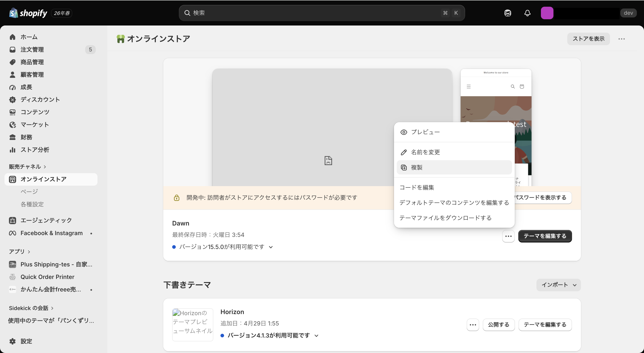Click the Dawn mobile preview thumbnail
This screenshot has height=353, width=644.
coord(496,128)
